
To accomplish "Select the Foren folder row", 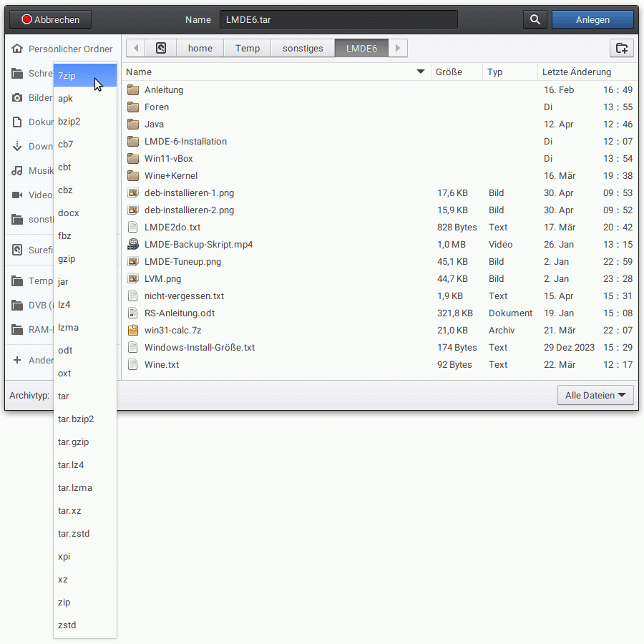I will pyautogui.click(x=380, y=107).
